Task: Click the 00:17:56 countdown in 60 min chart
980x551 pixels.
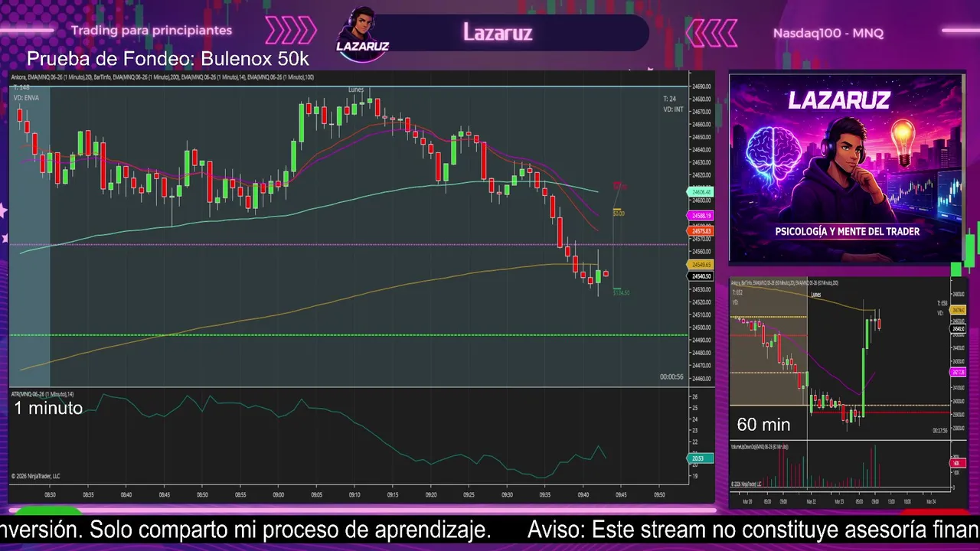Action: coord(940,431)
